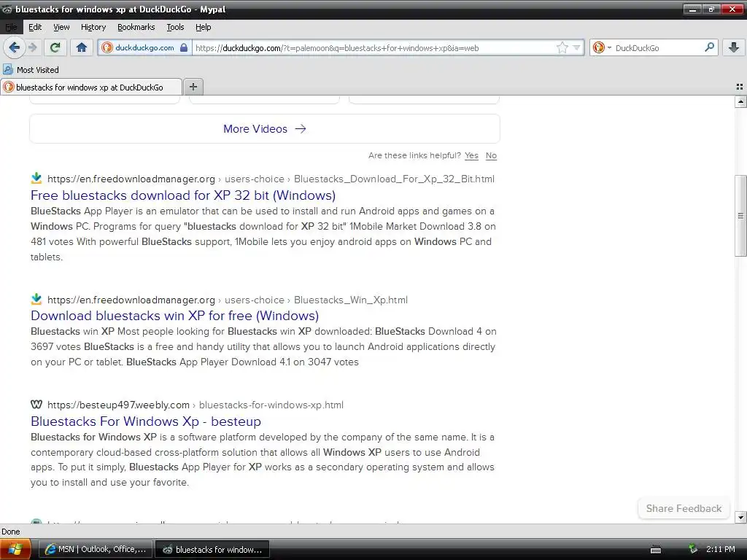Bookmark this page with the star icon

click(562, 47)
